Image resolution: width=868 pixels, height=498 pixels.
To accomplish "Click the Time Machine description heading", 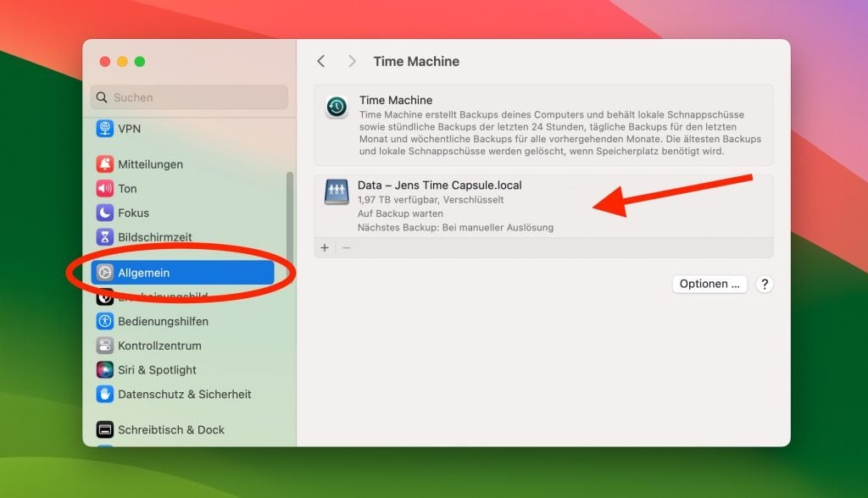I will pyautogui.click(x=396, y=100).
